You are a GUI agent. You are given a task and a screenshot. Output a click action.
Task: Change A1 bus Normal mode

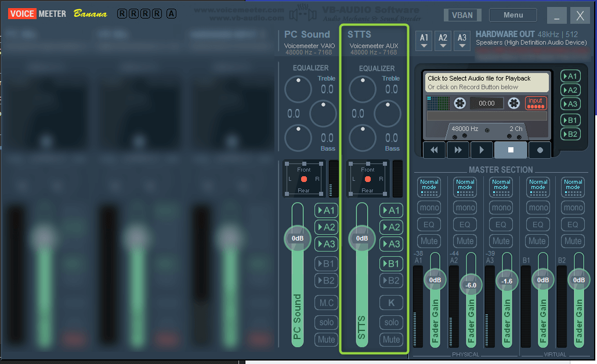[429, 187]
